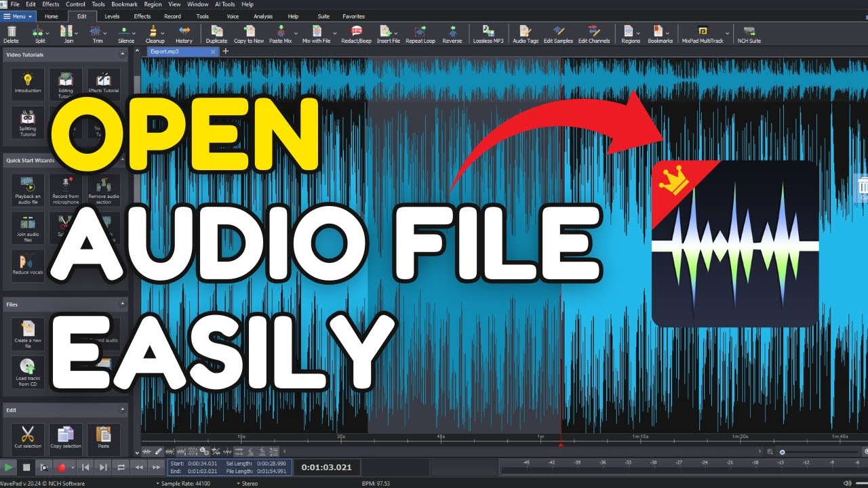Switch to the Favorites ribbon tab
The height and width of the screenshot is (488, 868).
point(353,16)
